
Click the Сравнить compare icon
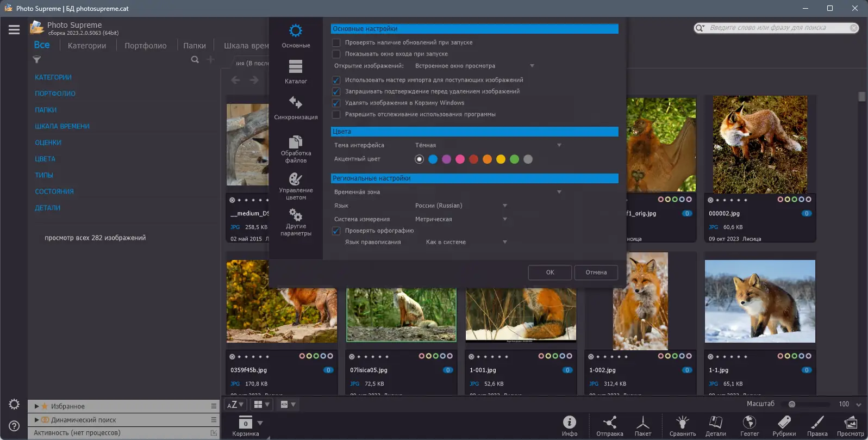pos(683,426)
